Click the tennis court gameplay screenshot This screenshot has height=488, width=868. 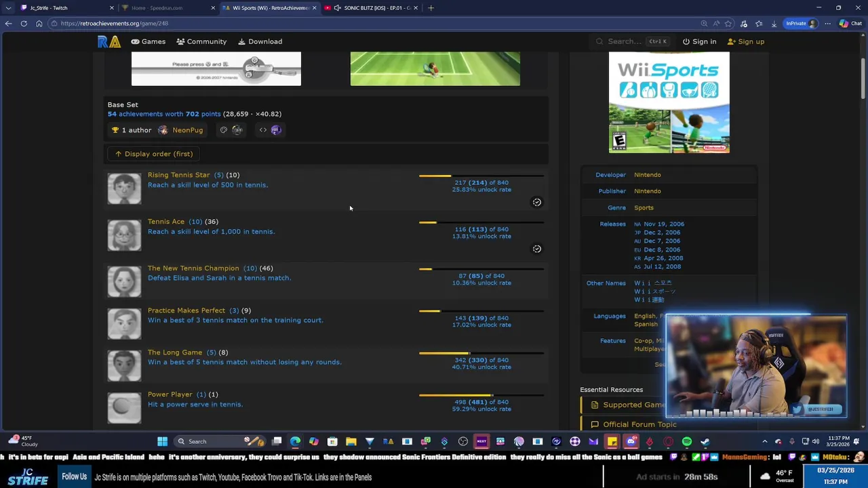point(435,68)
